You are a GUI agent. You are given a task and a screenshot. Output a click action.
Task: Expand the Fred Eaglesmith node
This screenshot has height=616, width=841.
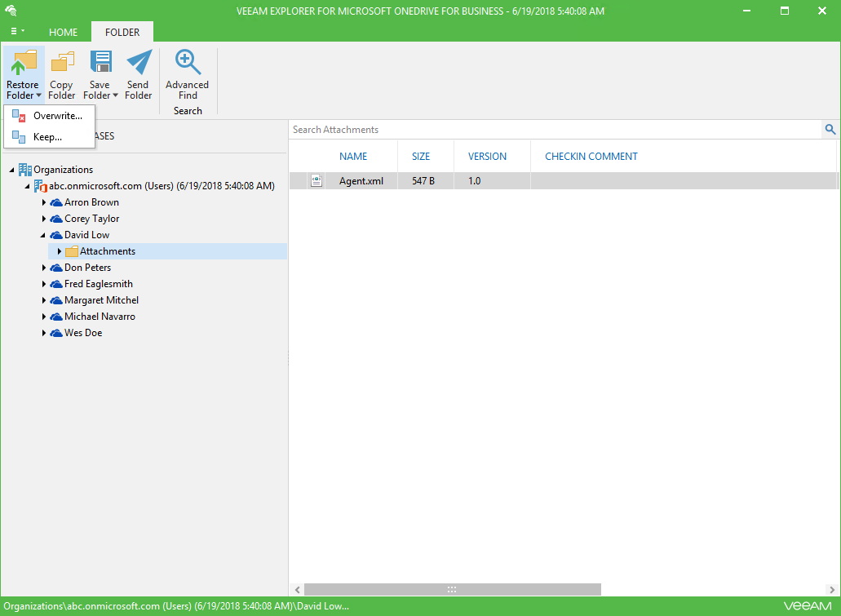click(x=44, y=284)
